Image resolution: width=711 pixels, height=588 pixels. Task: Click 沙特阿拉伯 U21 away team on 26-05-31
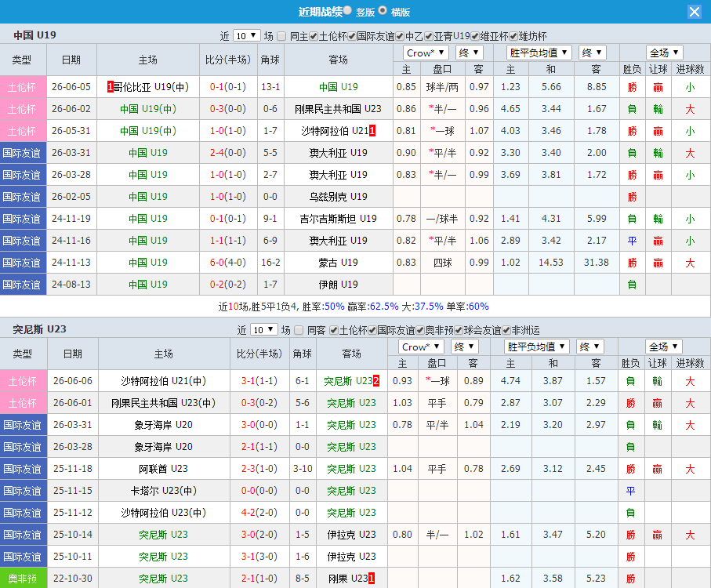[335, 131]
